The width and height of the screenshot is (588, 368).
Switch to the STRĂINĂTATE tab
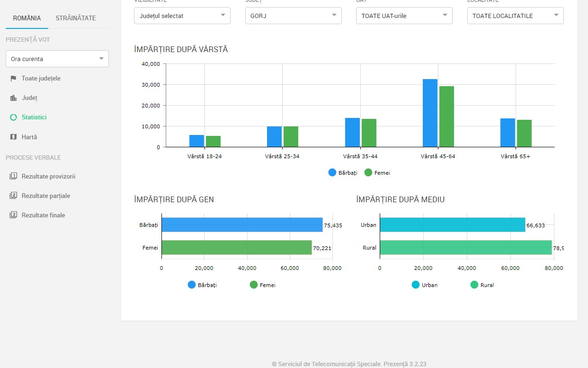click(x=76, y=18)
